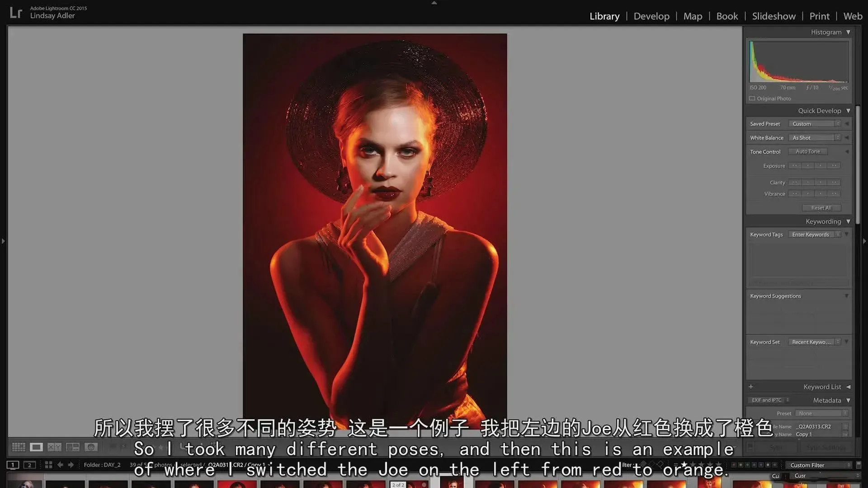Switch to Grid view
The width and height of the screenshot is (868, 488).
[19, 447]
